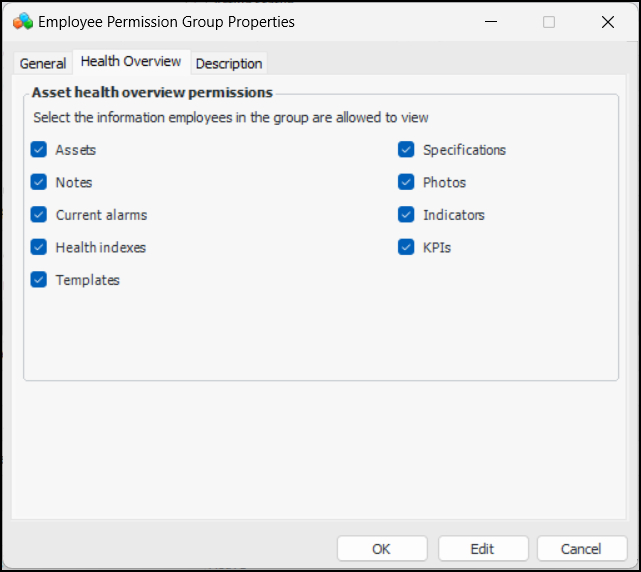The height and width of the screenshot is (572, 641).
Task: Toggle the Templates checkbox
Action: [x=39, y=280]
